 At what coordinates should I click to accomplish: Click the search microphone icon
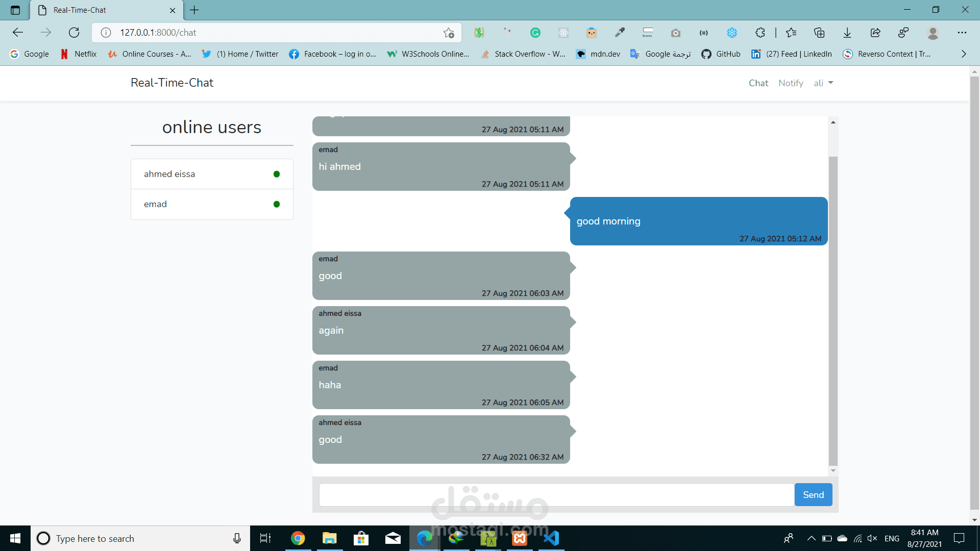pyautogui.click(x=237, y=538)
